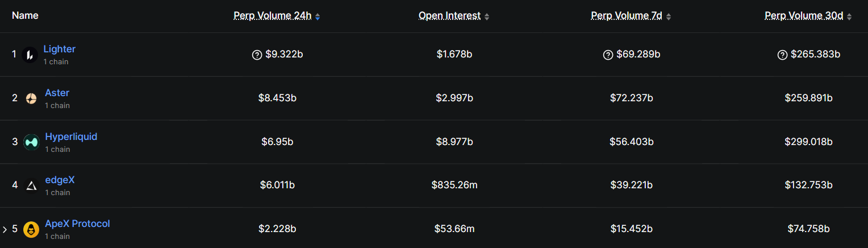Click question mark icon beside Lighter's $9.322b
This screenshot has height=248, width=868.
(x=257, y=55)
